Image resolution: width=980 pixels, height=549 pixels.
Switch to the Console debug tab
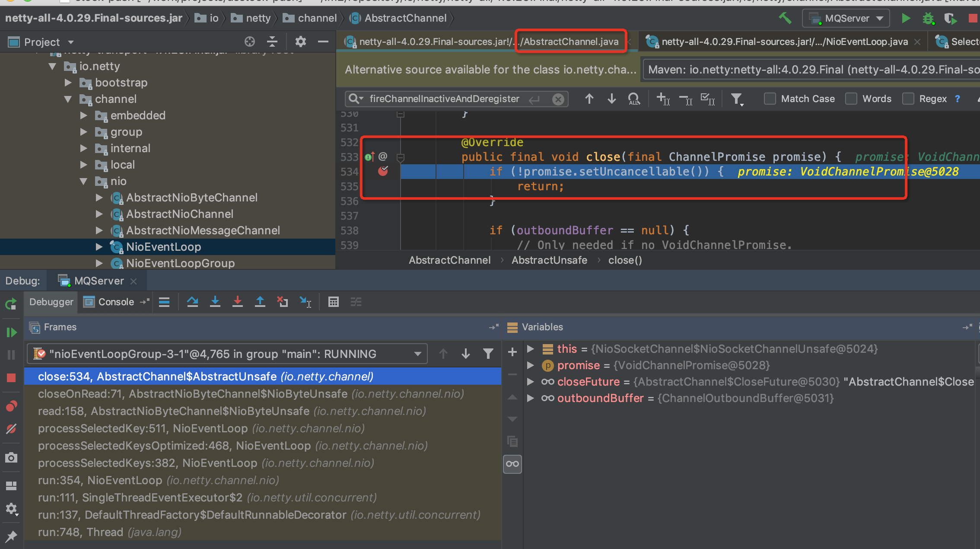point(115,302)
